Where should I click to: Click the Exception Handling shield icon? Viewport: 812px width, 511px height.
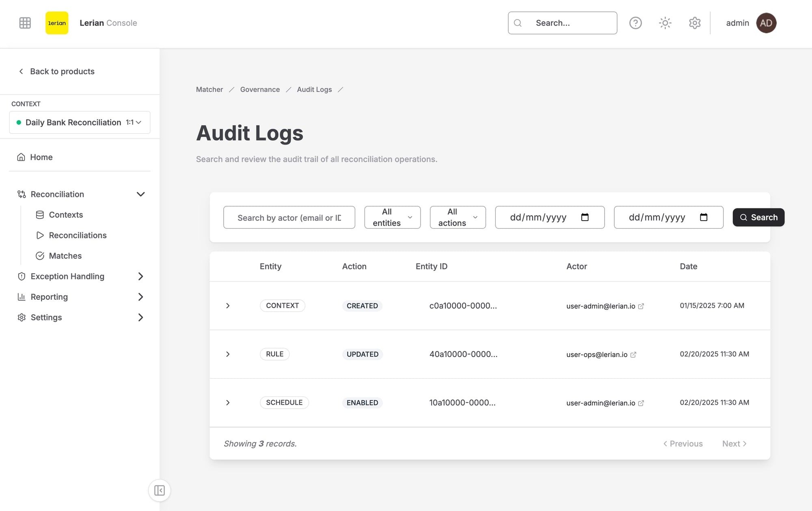(22, 276)
